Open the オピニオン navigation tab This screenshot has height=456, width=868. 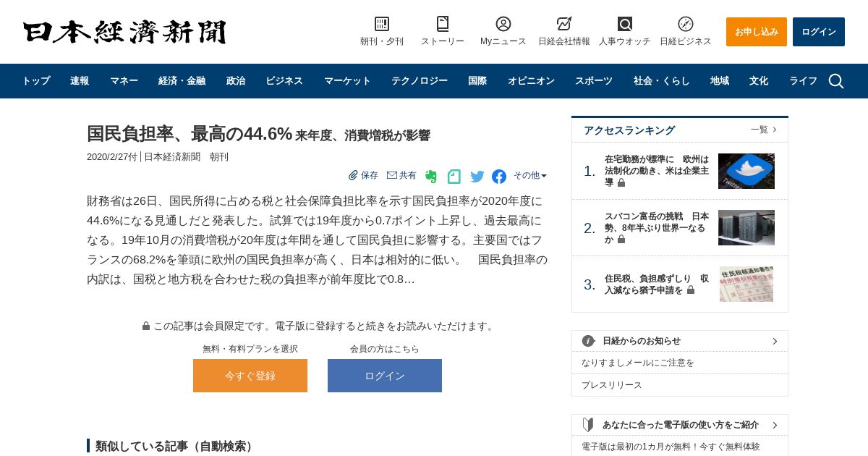(531, 81)
